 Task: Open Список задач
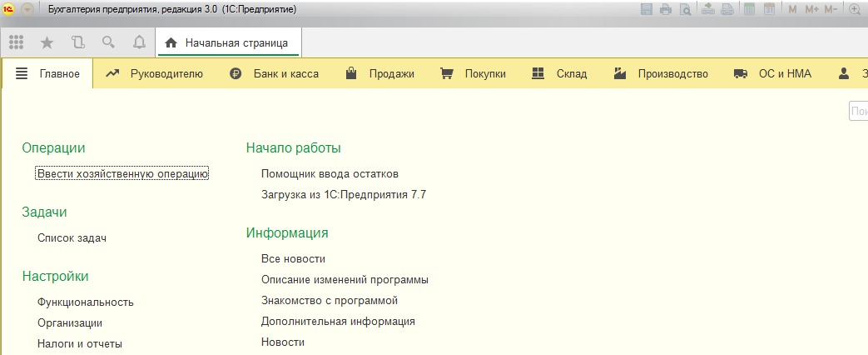(72, 238)
